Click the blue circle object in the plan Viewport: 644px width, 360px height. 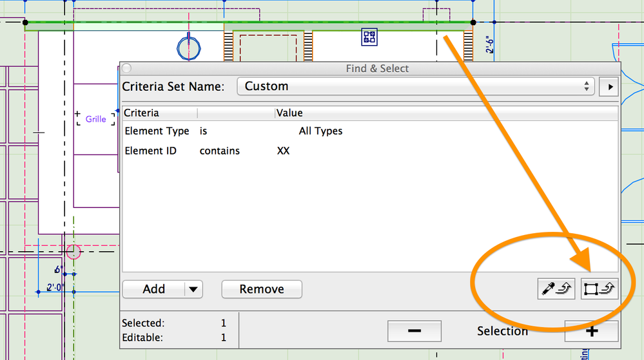pyautogui.click(x=189, y=46)
